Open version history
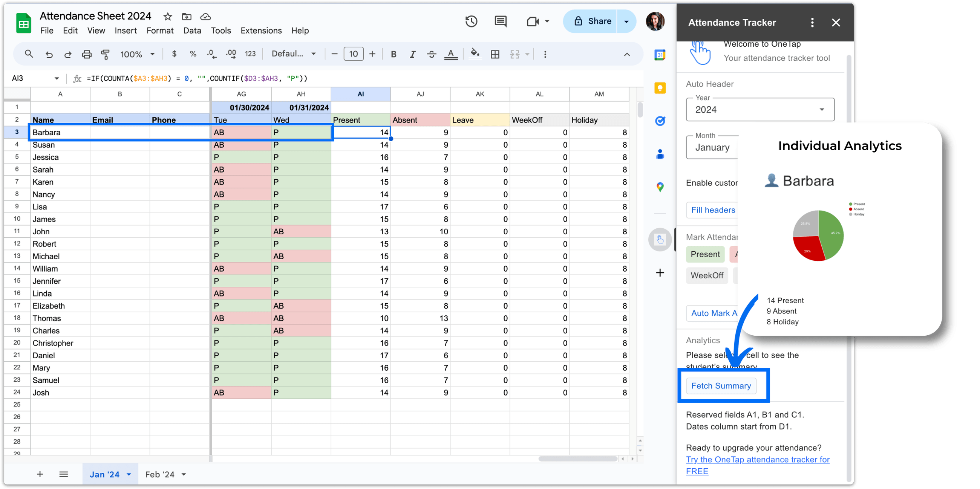 tap(472, 21)
